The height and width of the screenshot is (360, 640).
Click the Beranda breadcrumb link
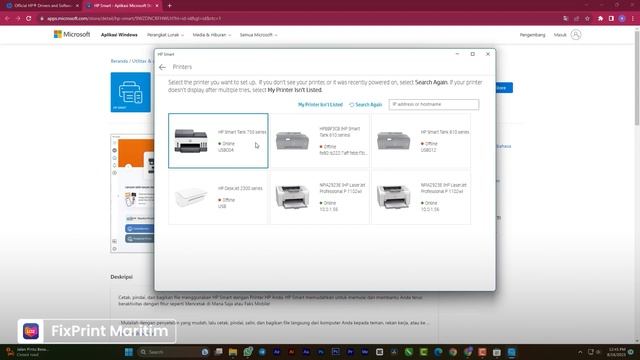click(x=119, y=61)
